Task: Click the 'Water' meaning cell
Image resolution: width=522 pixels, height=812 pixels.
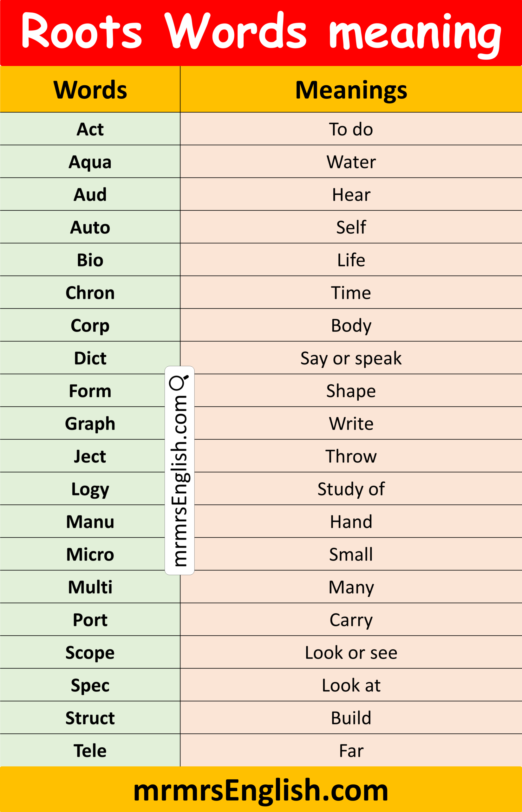Action: (351, 162)
